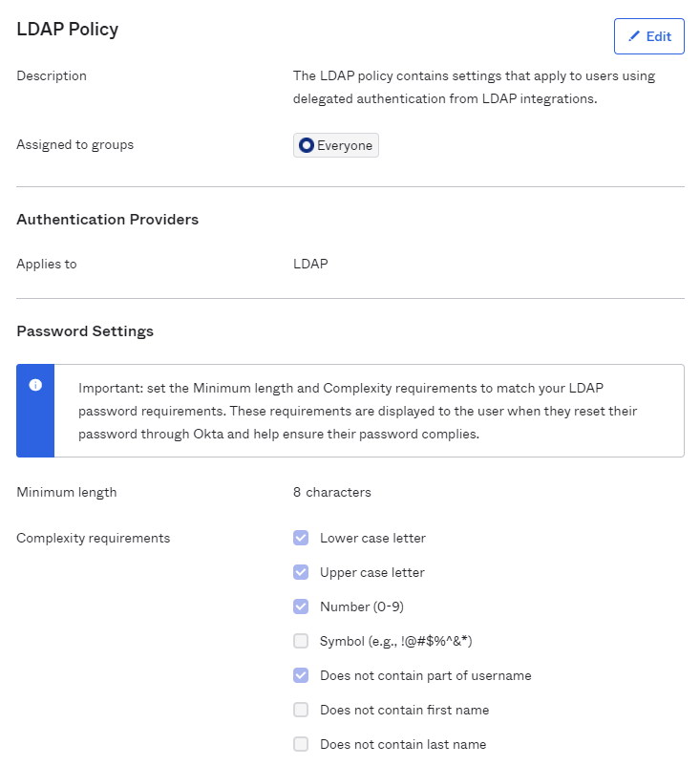The image size is (700, 766).
Task: Click the Password Settings section heading
Action: pos(85,331)
